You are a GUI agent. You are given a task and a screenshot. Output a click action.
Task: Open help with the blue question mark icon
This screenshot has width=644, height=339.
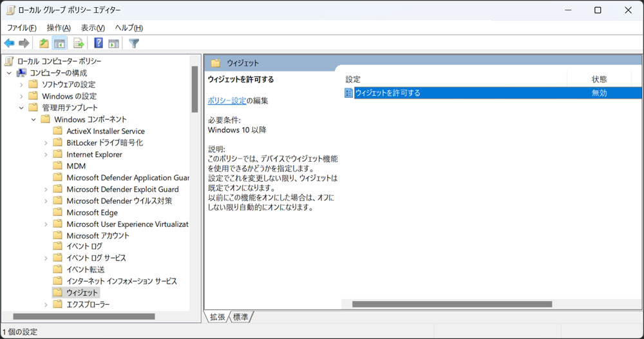[98, 43]
